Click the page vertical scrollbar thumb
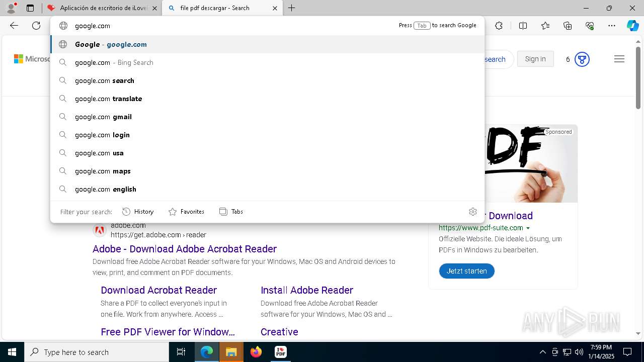Viewport: 644px width, 362px height. (638, 78)
